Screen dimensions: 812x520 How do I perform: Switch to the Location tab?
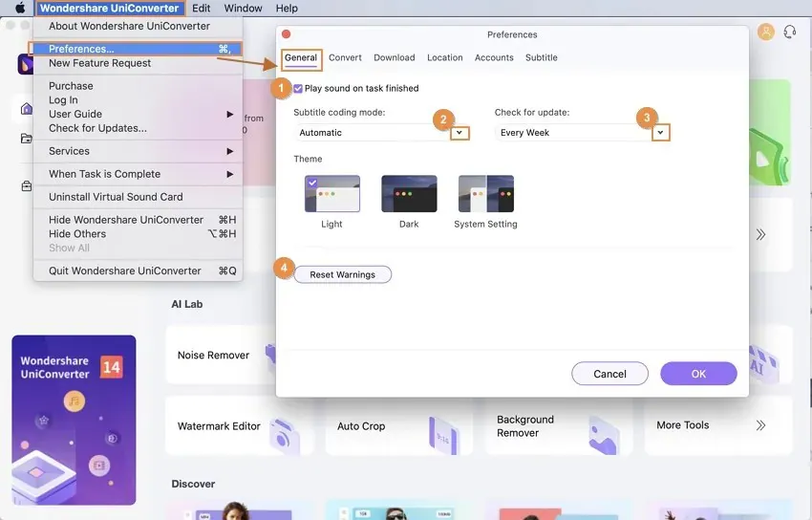(445, 57)
